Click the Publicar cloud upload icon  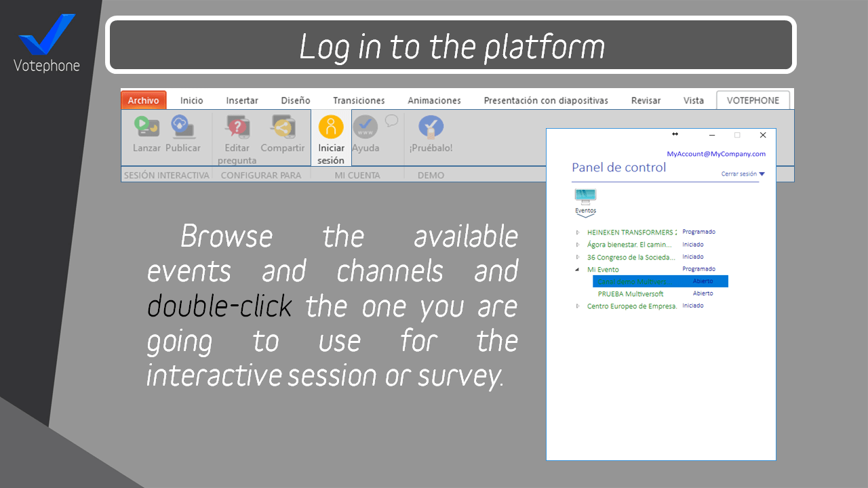pos(182,126)
